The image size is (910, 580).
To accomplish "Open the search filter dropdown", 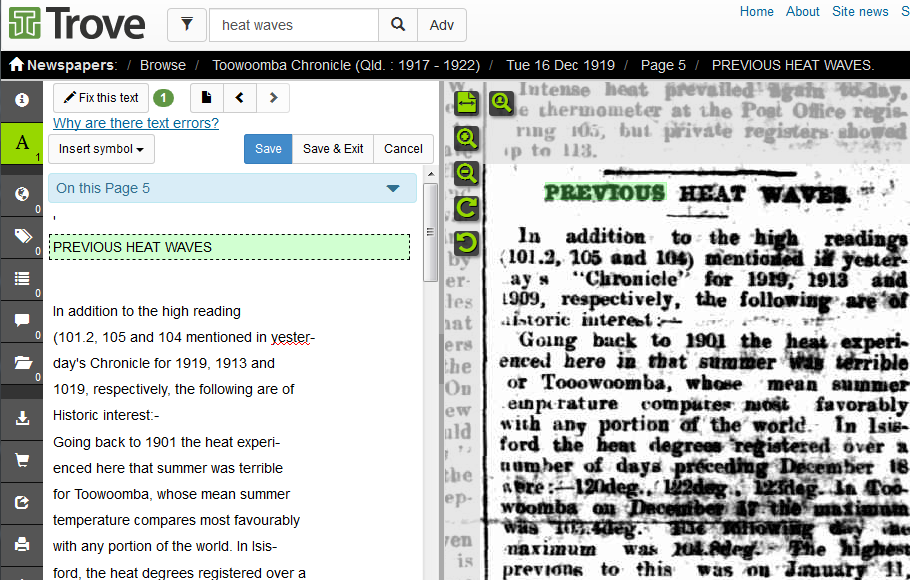I will pos(187,25).
